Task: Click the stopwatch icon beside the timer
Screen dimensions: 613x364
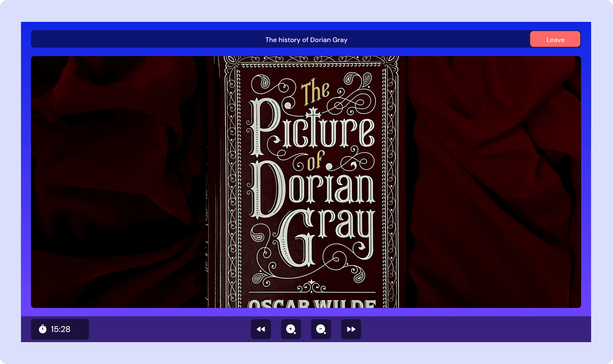Action: click(43, 329)
